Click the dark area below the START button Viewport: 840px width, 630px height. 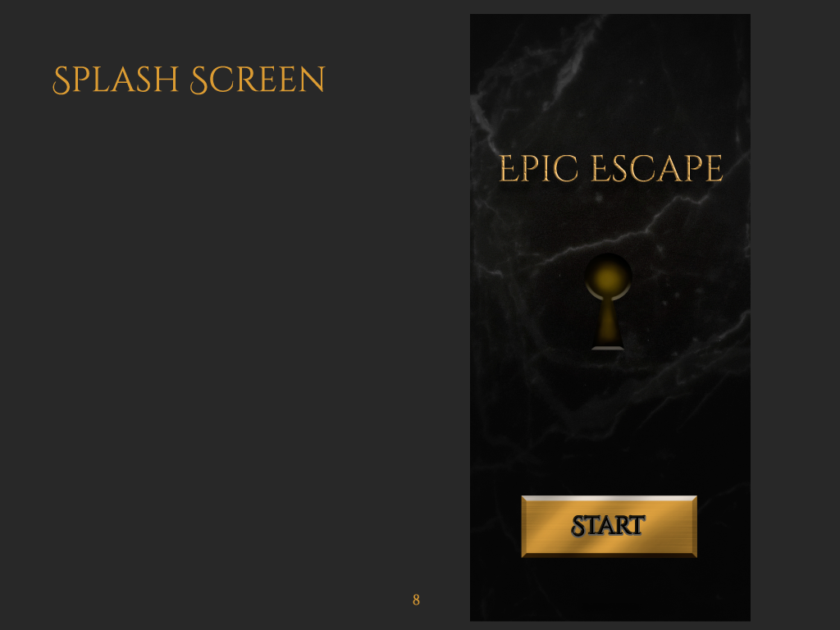610,589
